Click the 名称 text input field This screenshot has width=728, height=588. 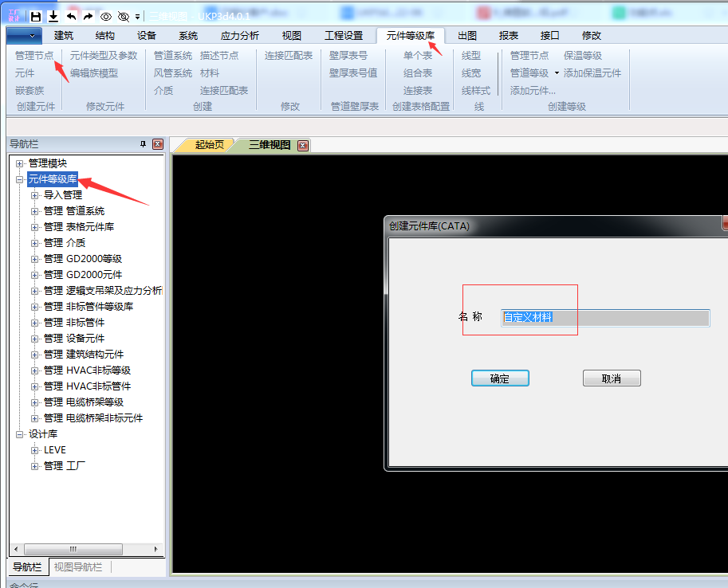pos(605,317)
